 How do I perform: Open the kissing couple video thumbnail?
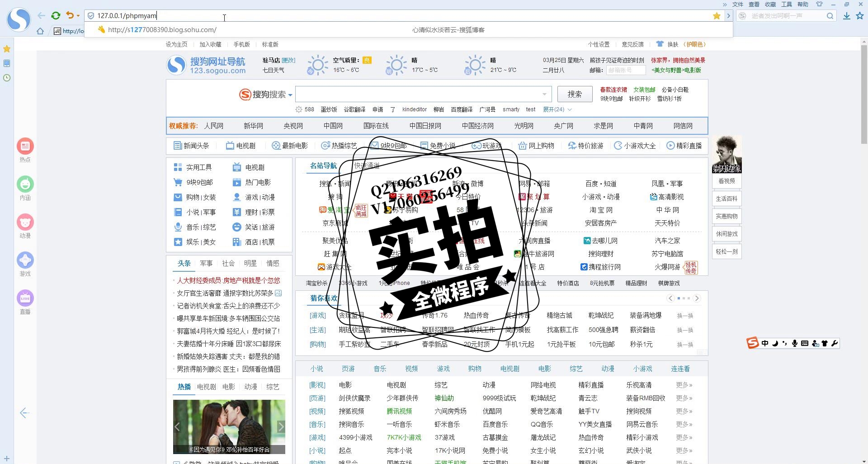tap(229, 426)
